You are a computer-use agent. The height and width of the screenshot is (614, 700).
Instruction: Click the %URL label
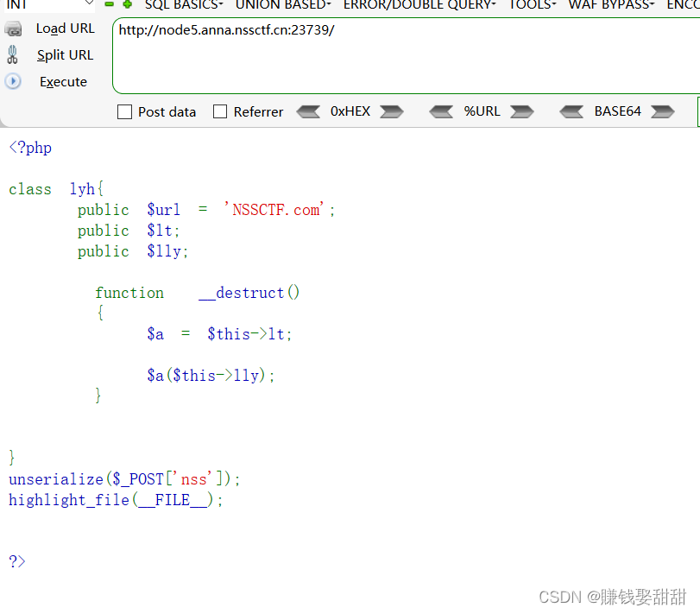[482, 111]
